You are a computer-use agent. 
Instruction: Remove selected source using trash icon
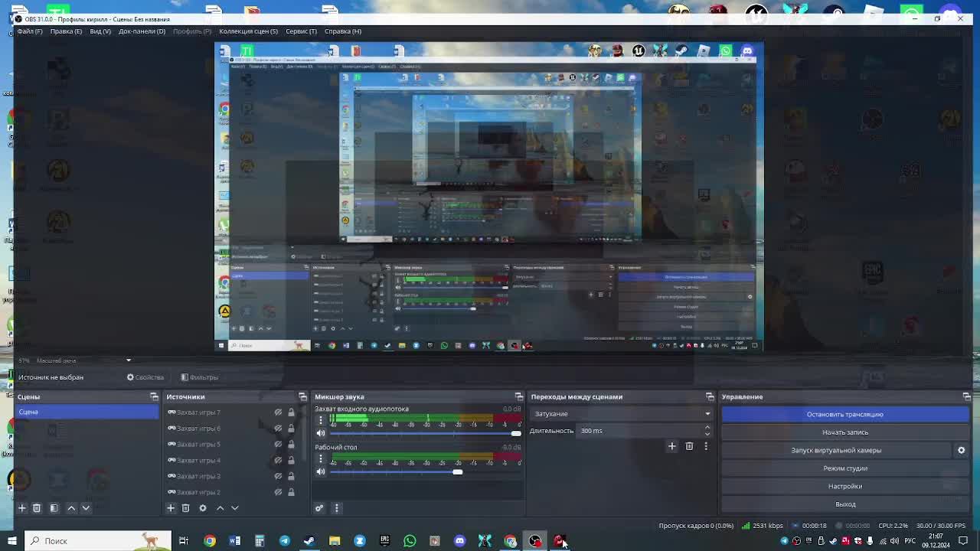point(185,508)
